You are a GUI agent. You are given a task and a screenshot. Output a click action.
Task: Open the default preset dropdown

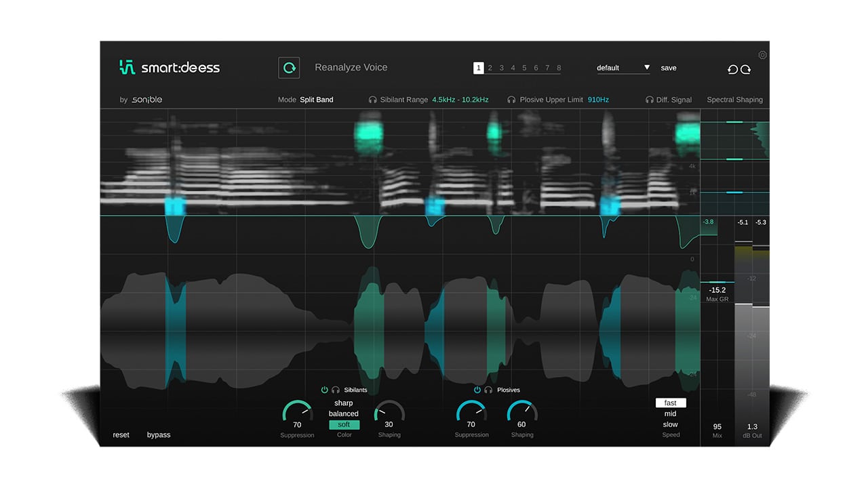pyautogui.click(x=623, y=68)
